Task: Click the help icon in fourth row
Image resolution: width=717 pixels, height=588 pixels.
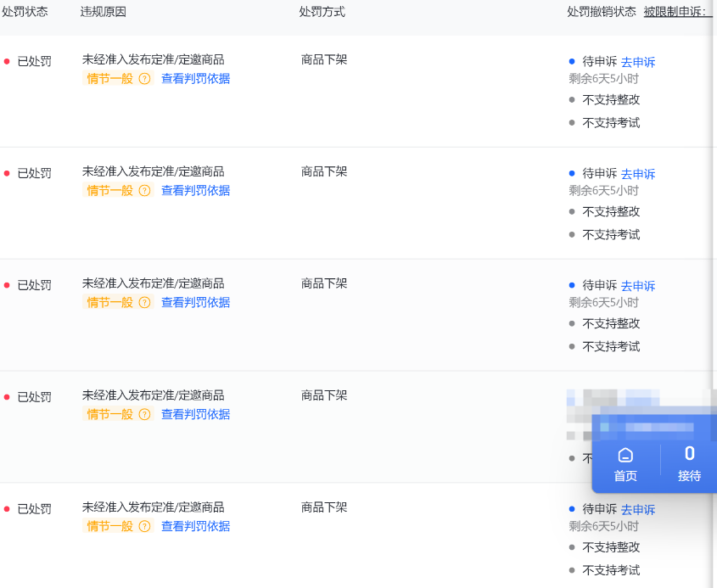Action: 144,415
